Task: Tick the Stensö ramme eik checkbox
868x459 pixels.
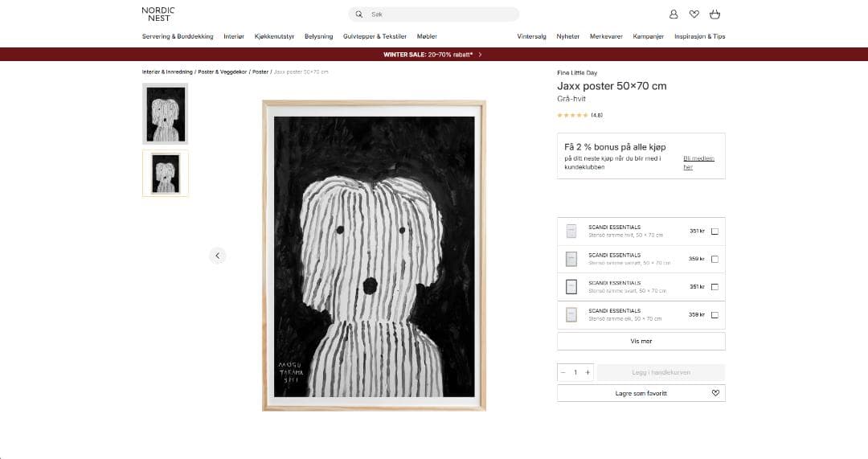Action: coord(714,315)
